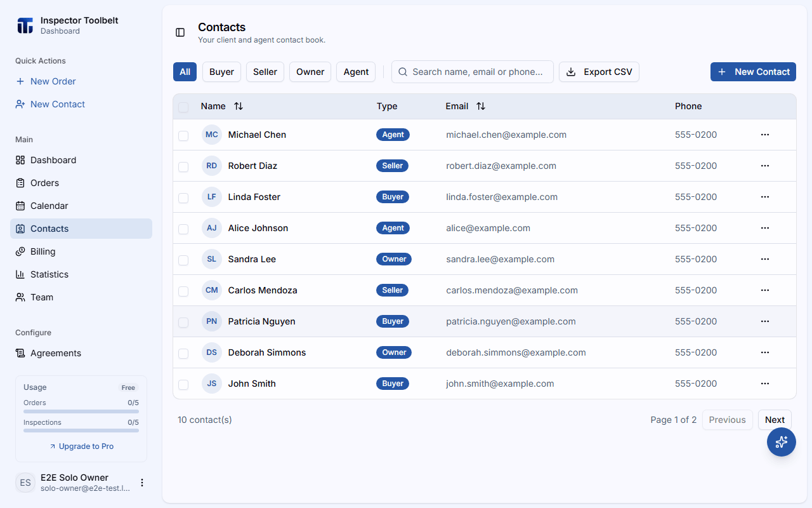
Task: Open row actions for Sandra Lee
Action: (x=765, y=259)
